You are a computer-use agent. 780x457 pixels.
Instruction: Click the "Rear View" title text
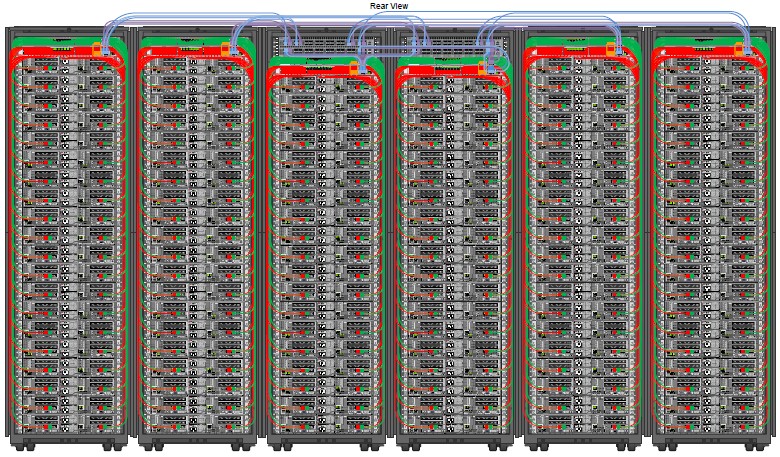tap(389, 6)
